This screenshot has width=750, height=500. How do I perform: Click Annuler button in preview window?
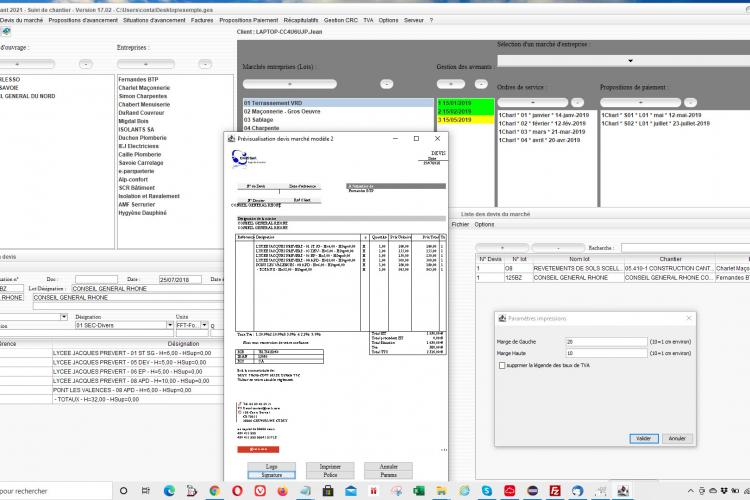pos(388,467)
